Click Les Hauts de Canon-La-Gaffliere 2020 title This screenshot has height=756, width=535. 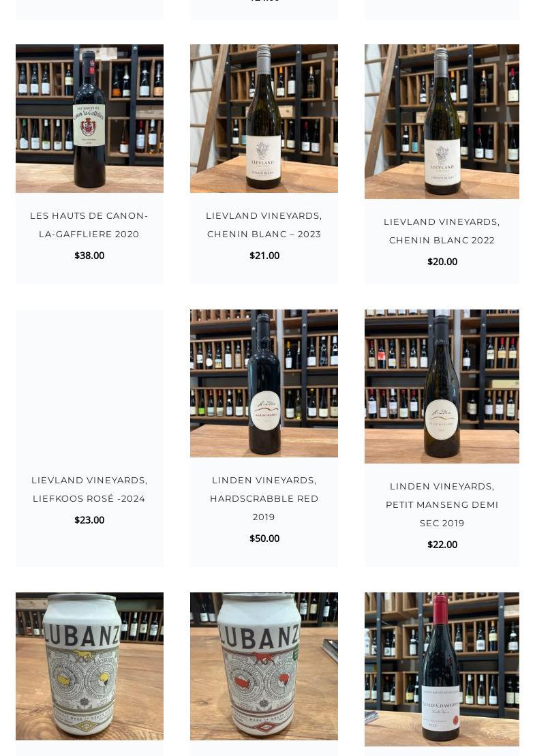point(89,225)
